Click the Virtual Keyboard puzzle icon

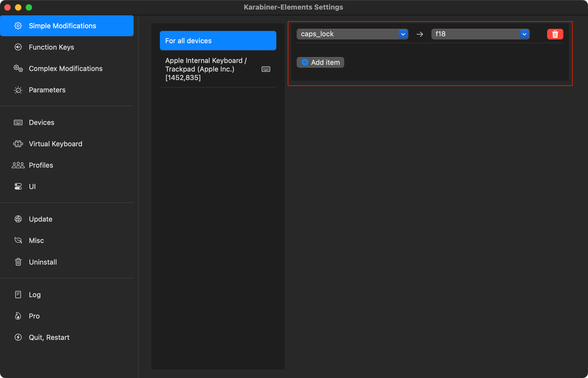pyautogui.click(x=18, y=144)
